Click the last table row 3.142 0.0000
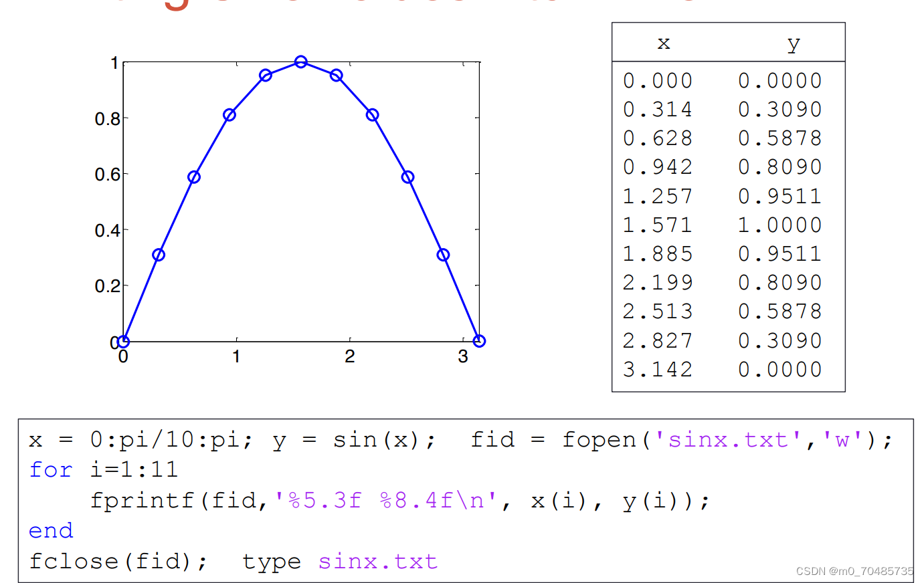 [x=723, y=369]
